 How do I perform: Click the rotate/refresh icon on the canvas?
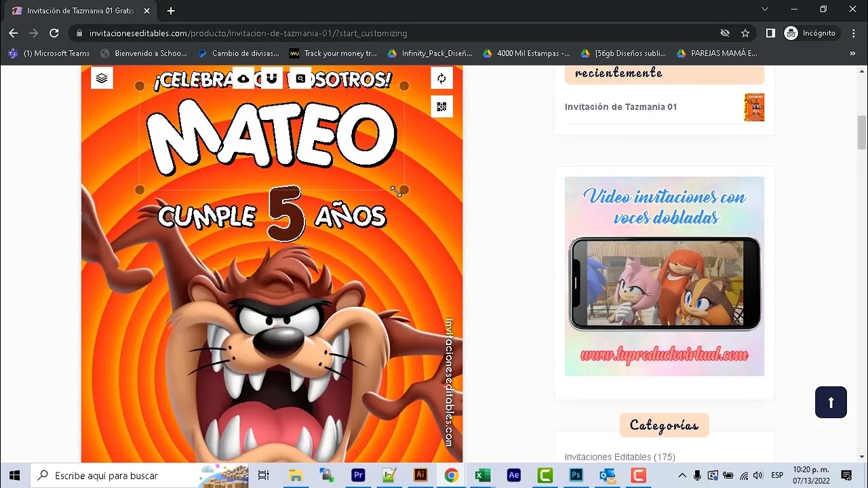coord(441,77)
